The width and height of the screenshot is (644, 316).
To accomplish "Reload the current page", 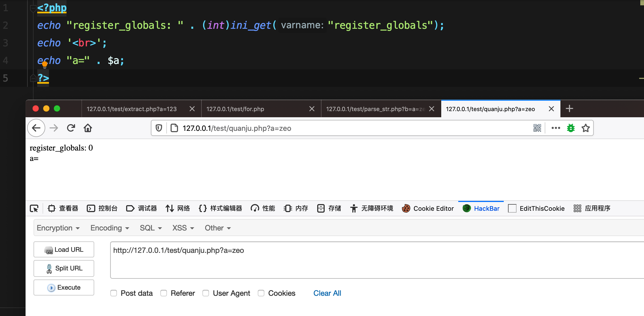I will (71, 128).
